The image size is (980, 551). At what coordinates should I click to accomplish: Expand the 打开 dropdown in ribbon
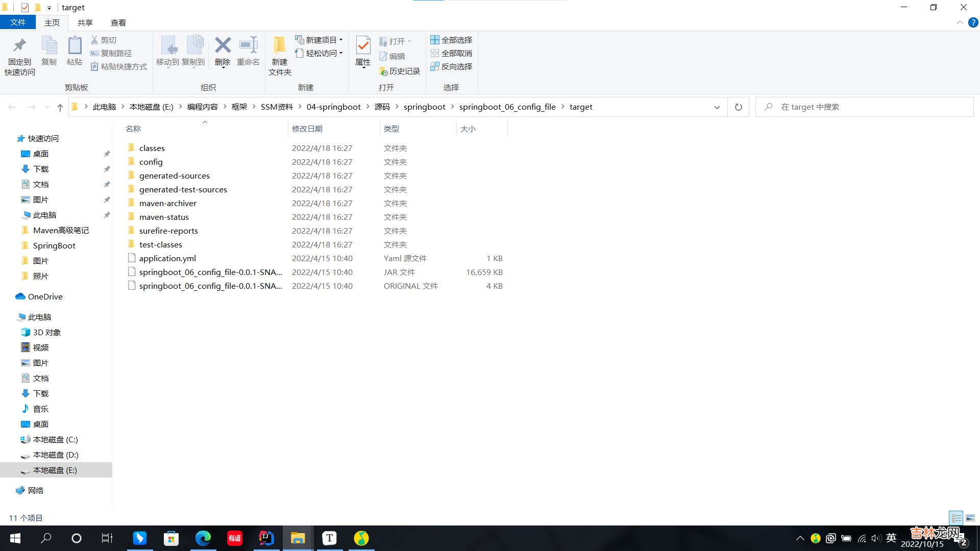pos(409,41)
